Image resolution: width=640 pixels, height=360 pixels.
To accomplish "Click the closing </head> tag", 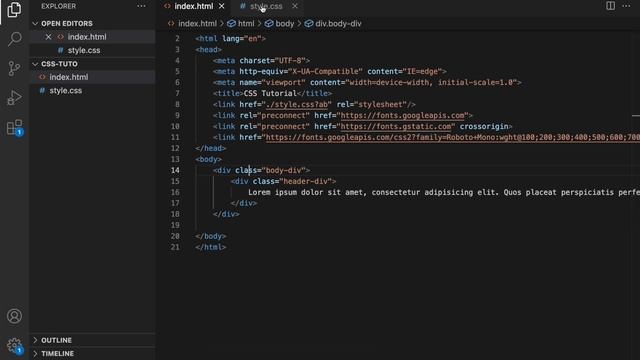I will (211, 149).
